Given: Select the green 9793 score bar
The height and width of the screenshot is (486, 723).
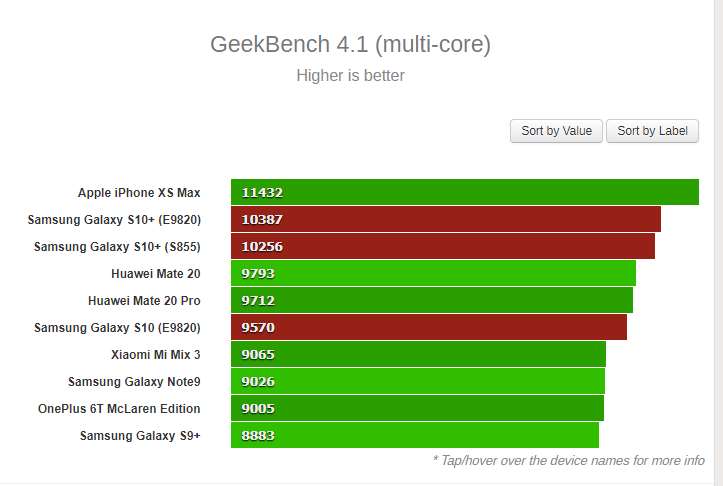Looking at the screenshot, I should (433, 273).
